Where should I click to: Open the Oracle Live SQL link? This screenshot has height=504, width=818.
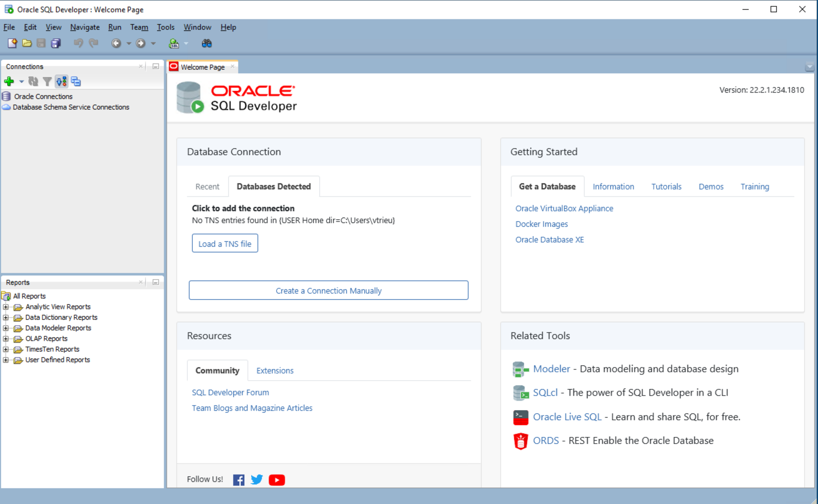[x=567, y=417]
